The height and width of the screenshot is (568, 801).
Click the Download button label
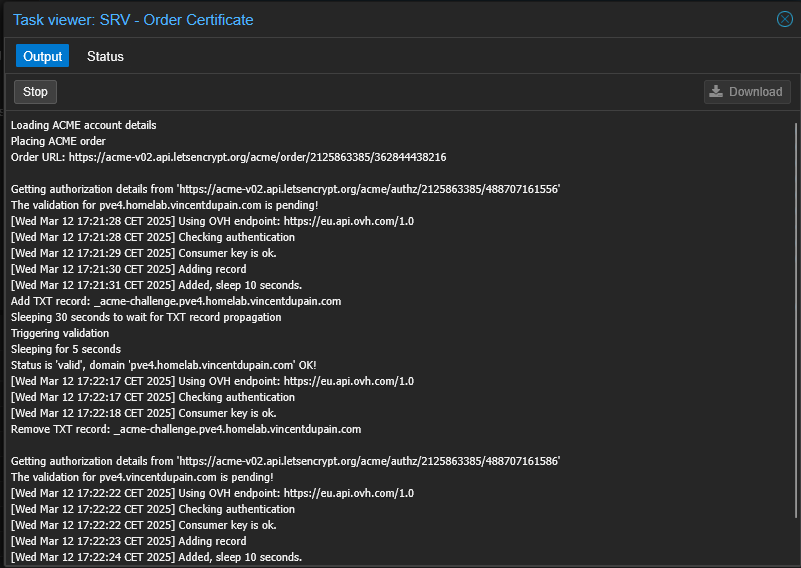click(x=755, y=92)
